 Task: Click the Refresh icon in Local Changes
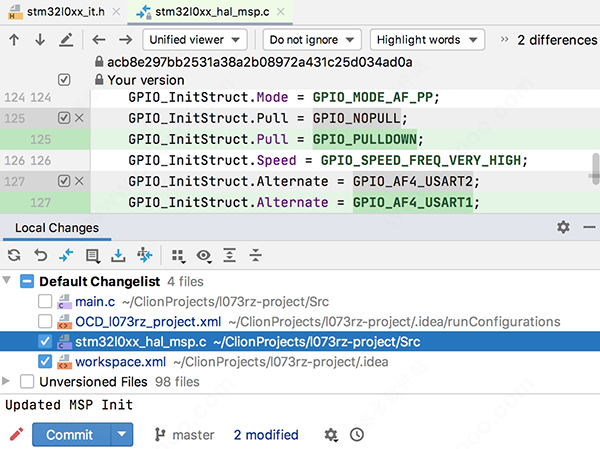point(14,256)
